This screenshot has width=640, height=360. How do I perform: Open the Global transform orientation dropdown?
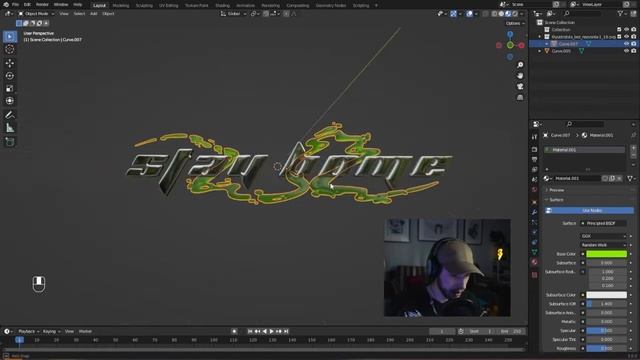click(x=233, y=14)
